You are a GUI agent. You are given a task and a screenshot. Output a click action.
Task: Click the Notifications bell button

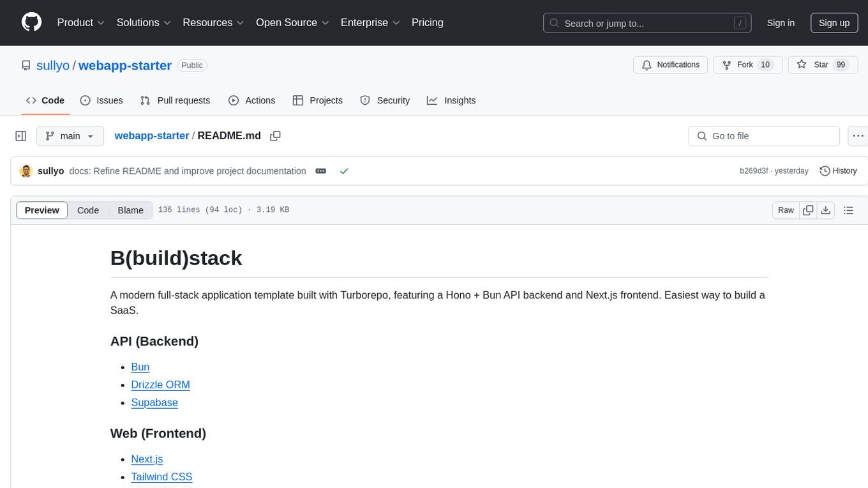point(670,65)
